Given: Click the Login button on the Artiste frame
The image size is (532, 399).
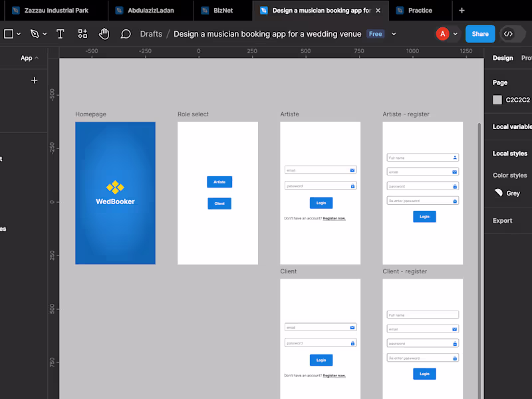Looking at the screenshot, I should pyautogui.click(x=321, y=203).
